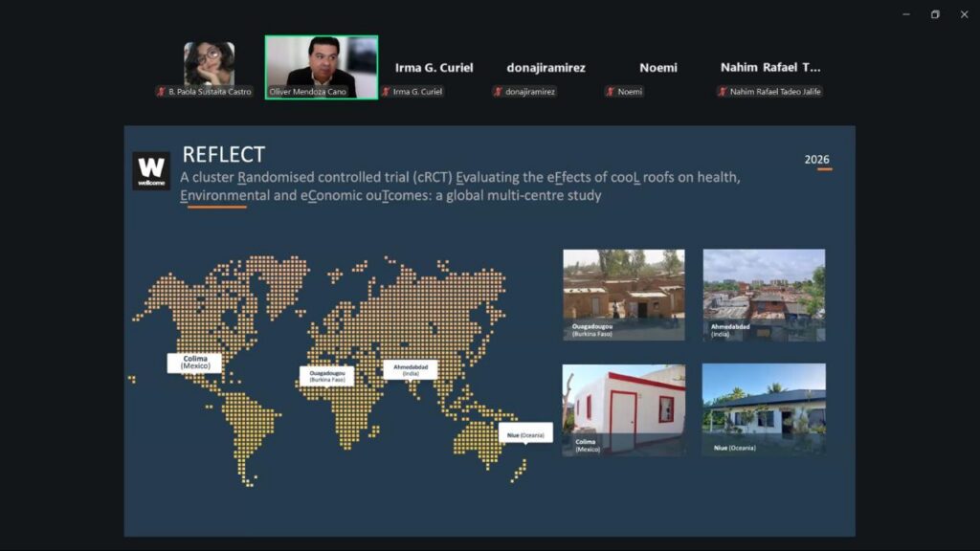This screenshot has height=551, width=980.
Task: Click the Ahmedabad (India) map marker label
Action: pyautogui.click(x=411, y=369)
